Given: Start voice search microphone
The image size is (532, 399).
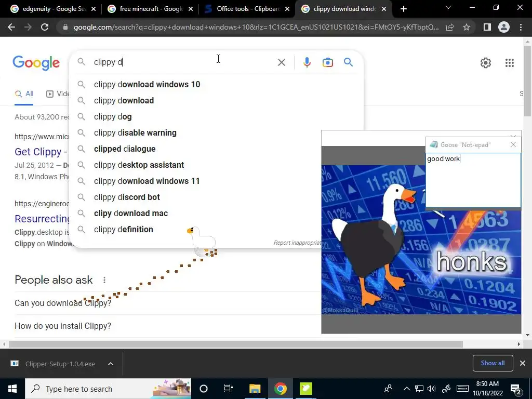Looking at the screenshot, I should (x=307, y=62).
